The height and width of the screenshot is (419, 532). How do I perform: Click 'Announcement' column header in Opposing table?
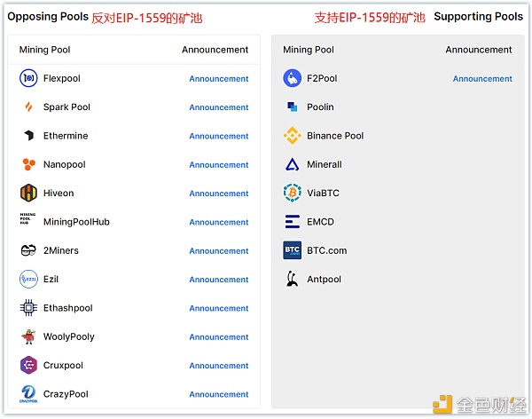(x=215, y=50)
